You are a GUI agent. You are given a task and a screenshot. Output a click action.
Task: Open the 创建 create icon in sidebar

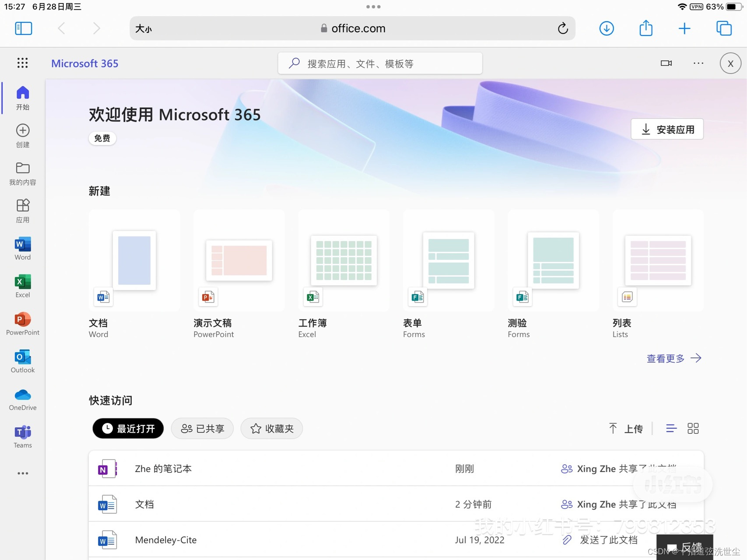click(23, 136)
